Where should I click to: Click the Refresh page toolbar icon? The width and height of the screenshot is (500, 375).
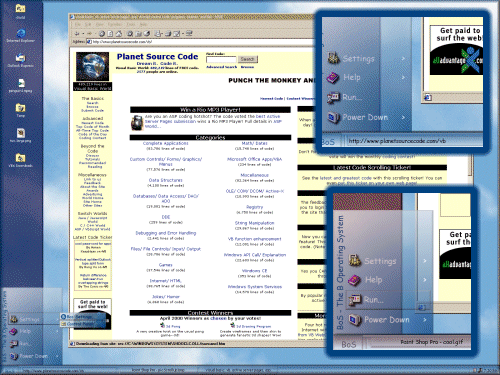click(110, 34)
